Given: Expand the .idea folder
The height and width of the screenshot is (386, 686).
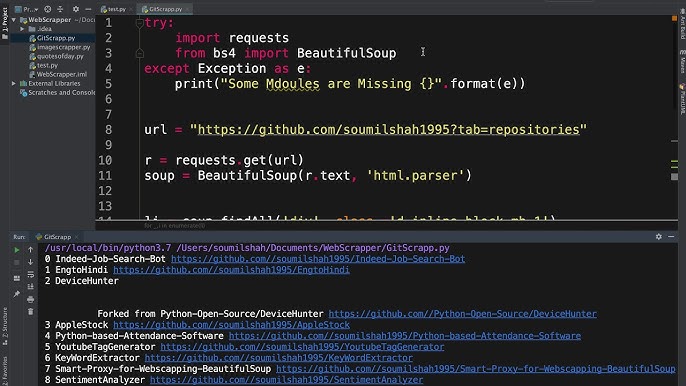Looking at the screenshot, I should tap(22, 29).
